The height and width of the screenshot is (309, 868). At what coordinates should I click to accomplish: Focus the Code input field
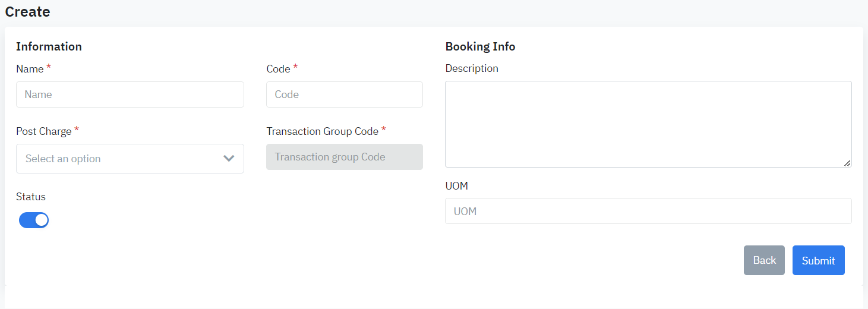[344, 94]
